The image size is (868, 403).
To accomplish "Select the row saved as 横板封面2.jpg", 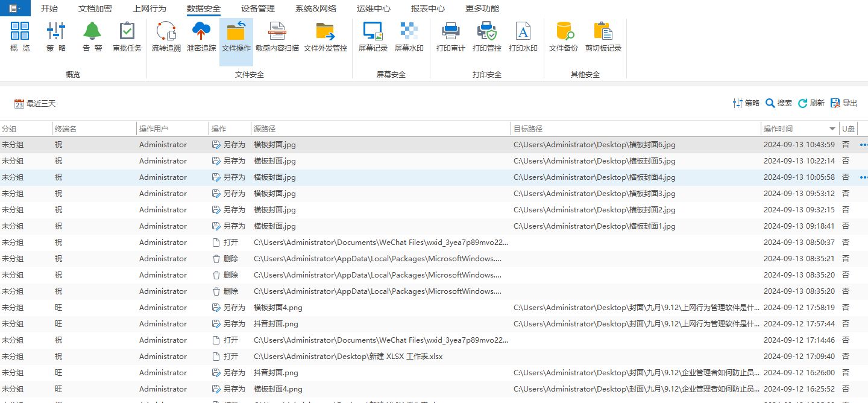I will coord(434,210).
